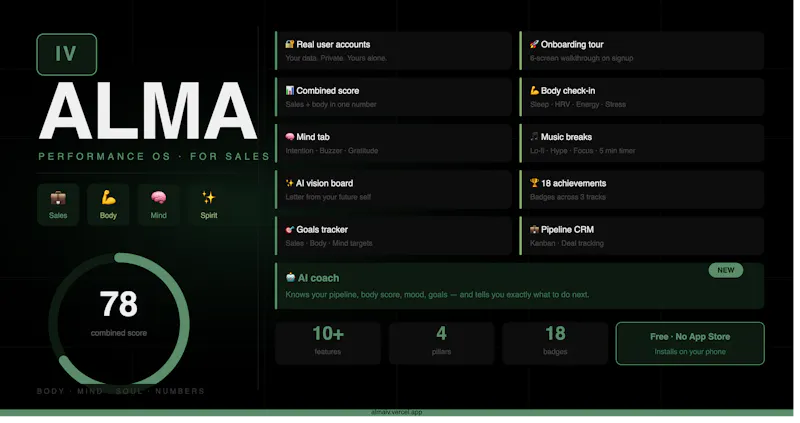
Task: Click the NEW badge on AI coach
Action: (726, 270)
